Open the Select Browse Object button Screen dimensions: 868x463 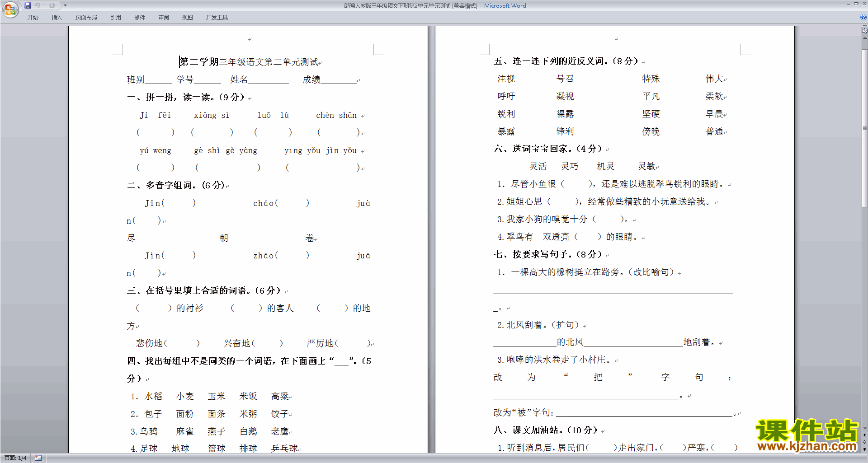coord(864,442)
